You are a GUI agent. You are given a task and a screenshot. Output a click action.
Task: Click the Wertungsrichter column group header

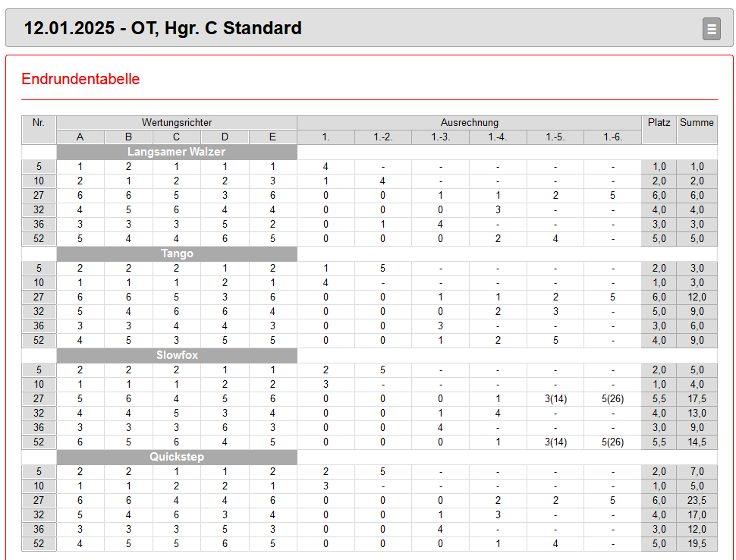pos(176,122)
